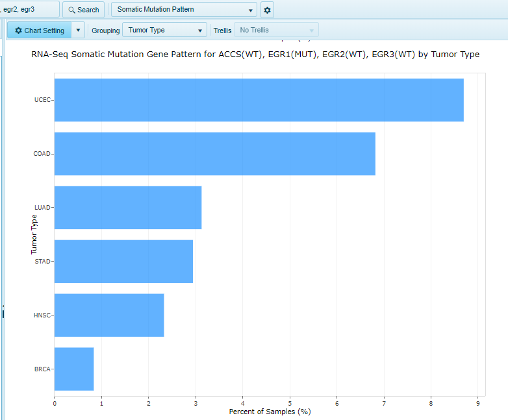Expand the Chart Setting arrow menu
The height and width of the screenshot is (420, 508).
pyautogui.click(x=78, y=31)
